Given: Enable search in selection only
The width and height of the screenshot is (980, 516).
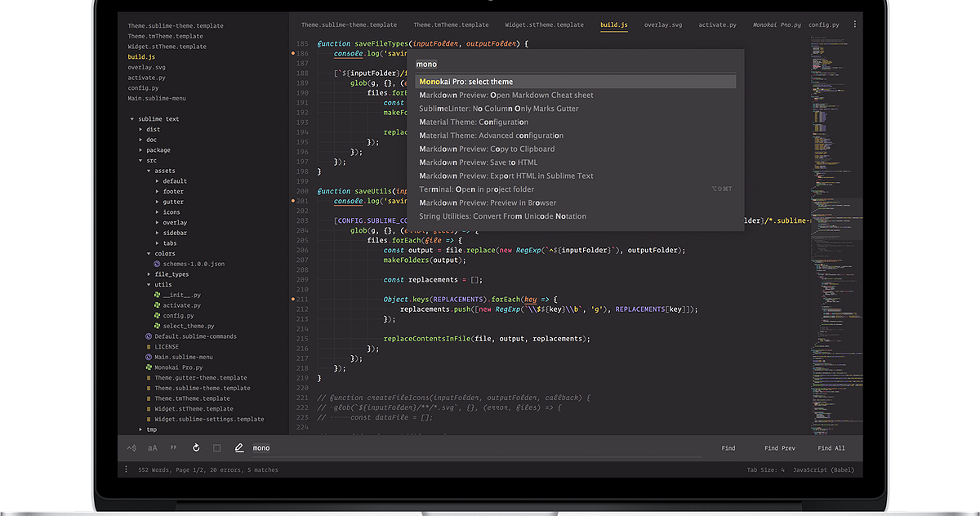Looking at the screenshot, I should click(216, 447).
